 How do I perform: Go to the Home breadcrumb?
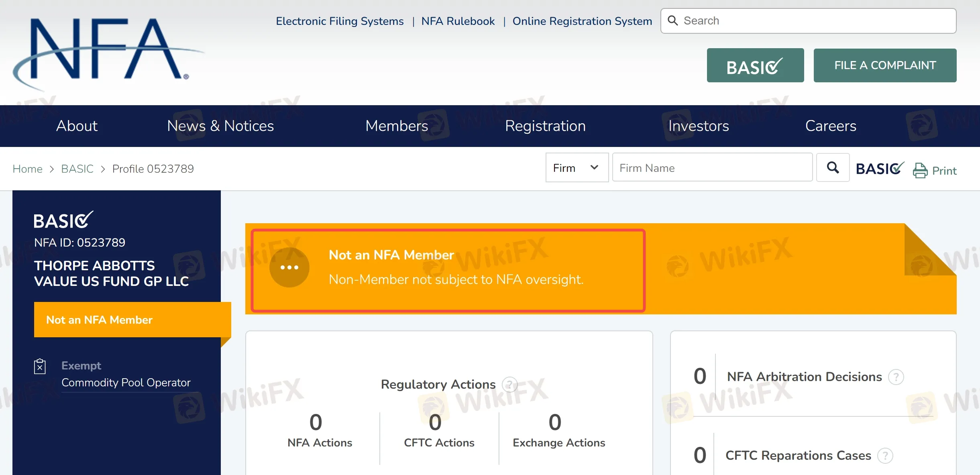tap(28, 169)
